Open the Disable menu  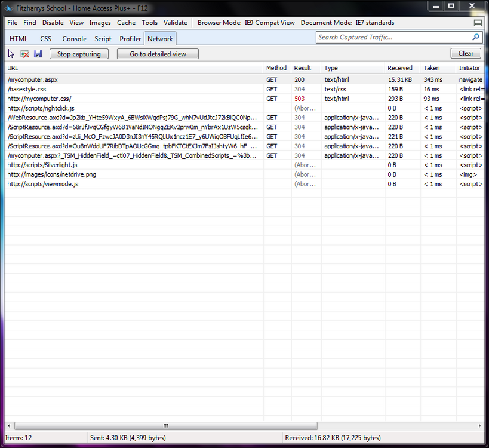(x=53, y=23)
